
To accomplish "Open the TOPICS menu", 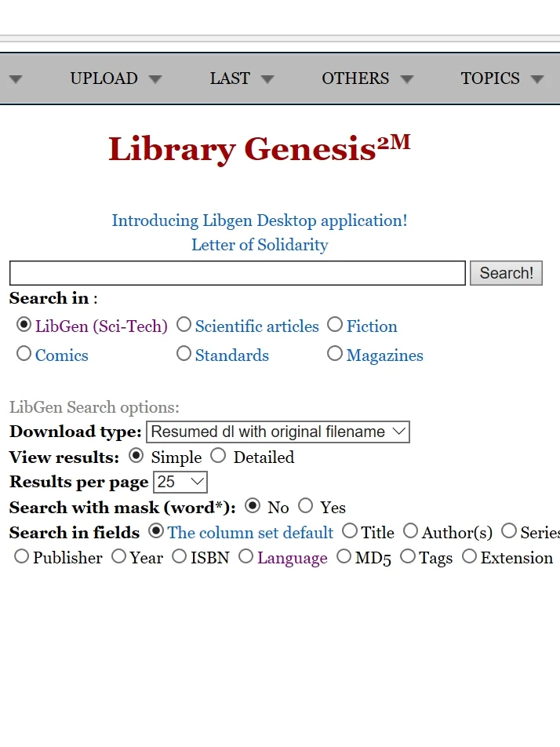I will coord(490,78).
